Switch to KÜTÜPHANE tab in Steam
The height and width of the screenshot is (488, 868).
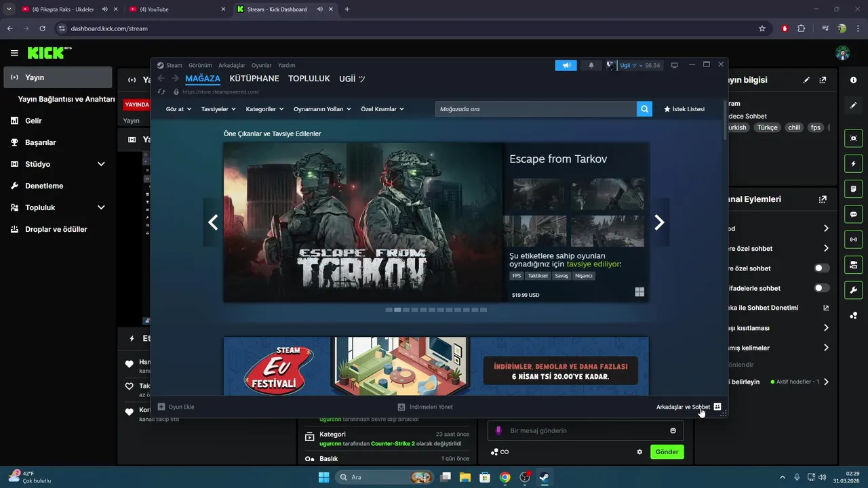point(254,79)
